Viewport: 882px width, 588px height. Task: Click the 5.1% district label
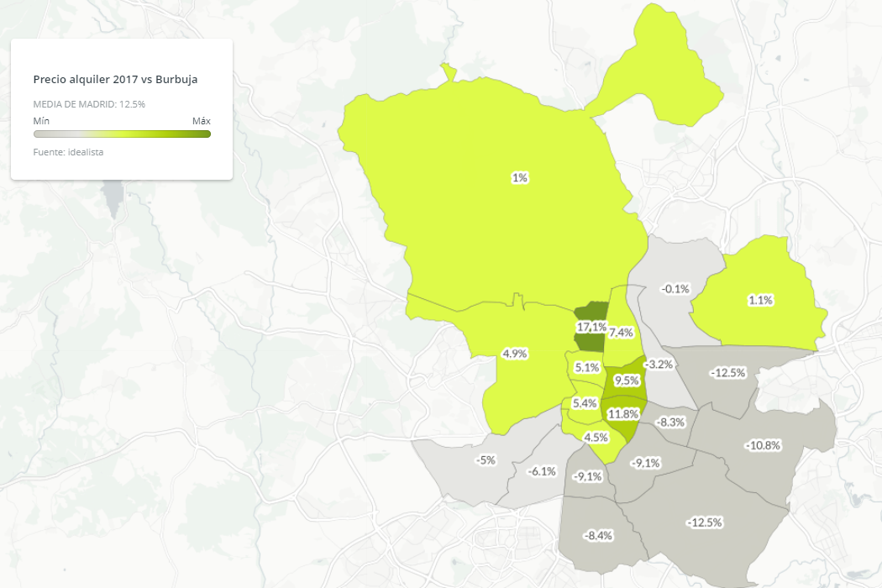pyautogui.click(x=586, y=366)
